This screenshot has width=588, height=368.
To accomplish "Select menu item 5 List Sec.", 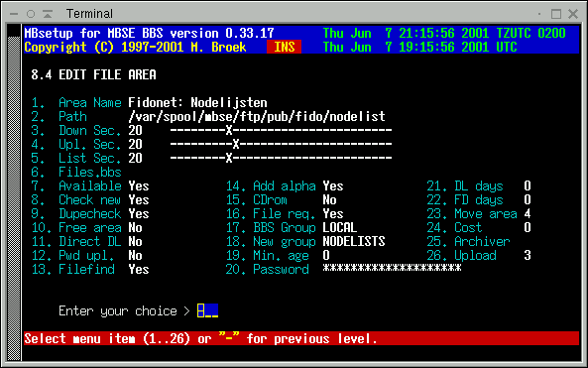I will click(76, 158).
